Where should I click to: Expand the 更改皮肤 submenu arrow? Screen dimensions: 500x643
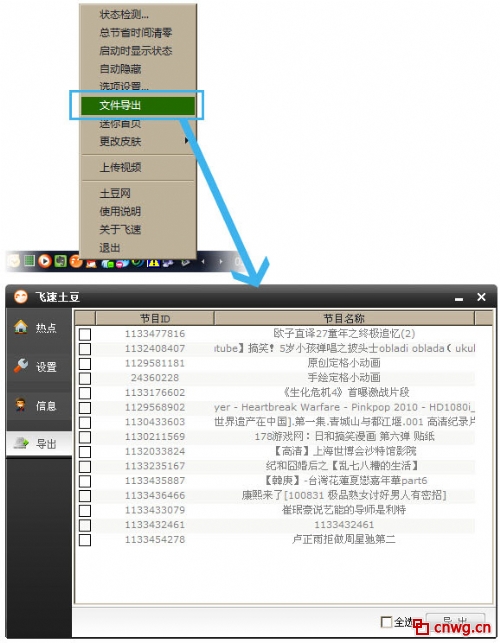(x=187, y=141)
